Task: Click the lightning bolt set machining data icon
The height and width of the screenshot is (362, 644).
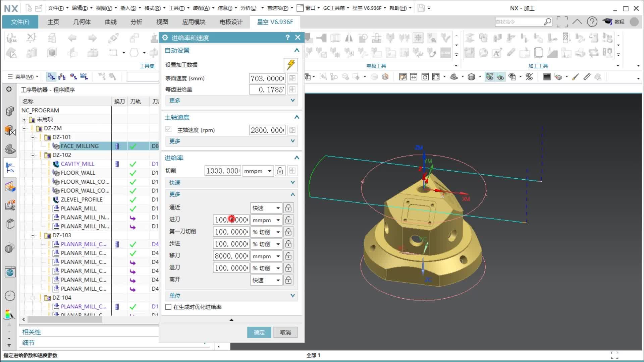Action: pos(291,65)
